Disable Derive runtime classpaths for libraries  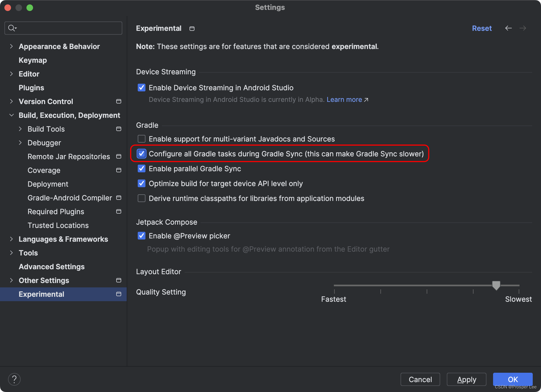point(142,198)
